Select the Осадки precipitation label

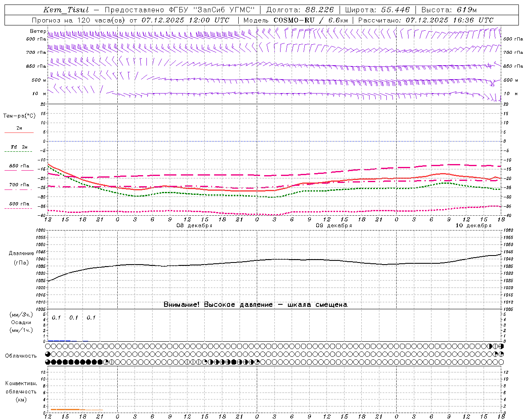(x=21, y=322)
